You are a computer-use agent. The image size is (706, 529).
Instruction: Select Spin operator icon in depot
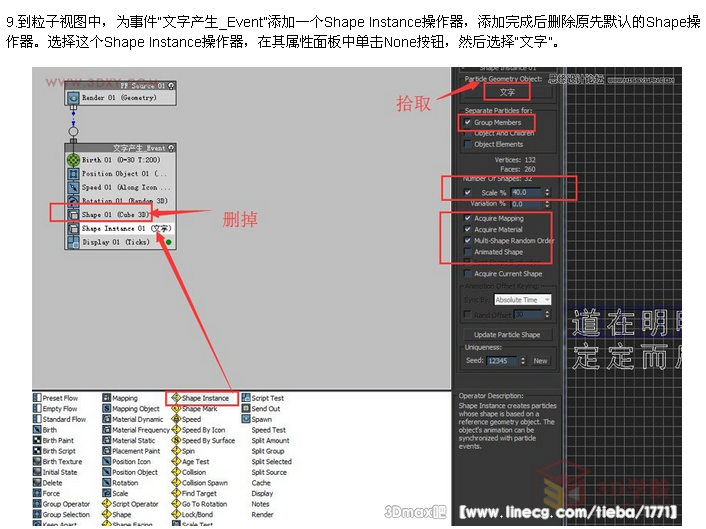(176, 451)
